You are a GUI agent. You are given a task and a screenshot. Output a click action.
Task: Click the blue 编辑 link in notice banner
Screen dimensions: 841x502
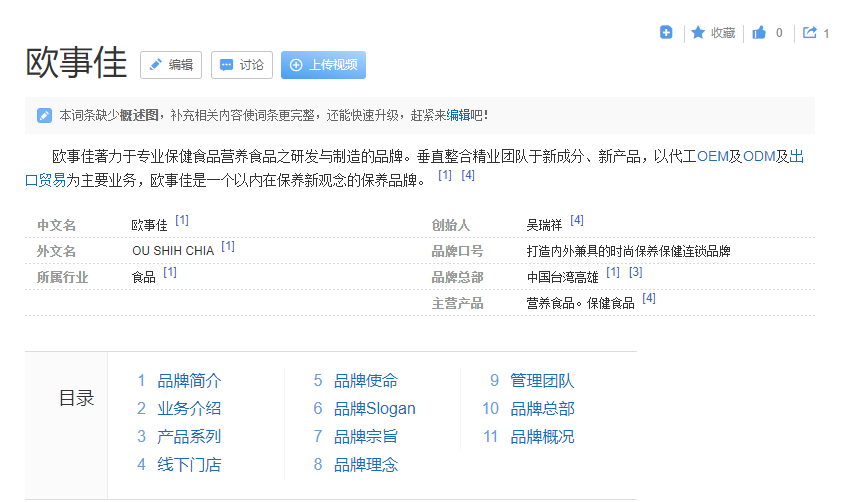click(458, 115)
